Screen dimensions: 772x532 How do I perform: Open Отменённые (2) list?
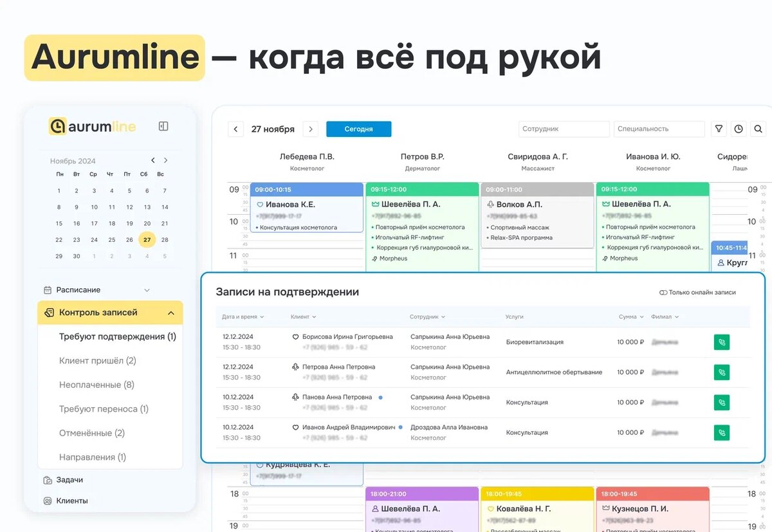pyautogui.click(x=92, y=433)
